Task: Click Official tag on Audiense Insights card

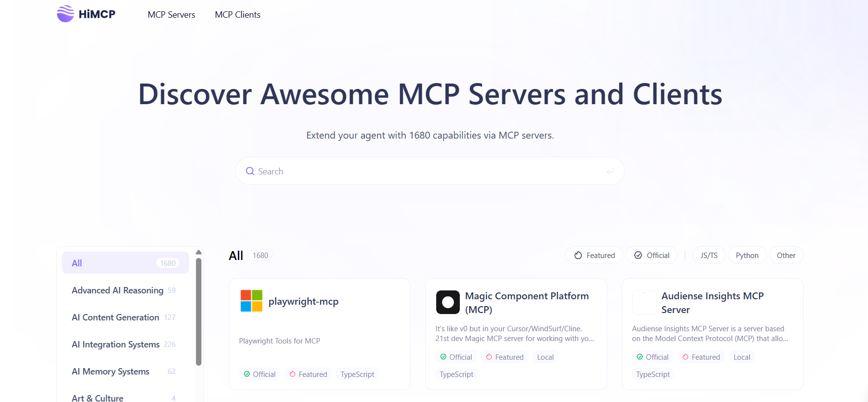Action: pyautogui.click(x=652, y=357)
